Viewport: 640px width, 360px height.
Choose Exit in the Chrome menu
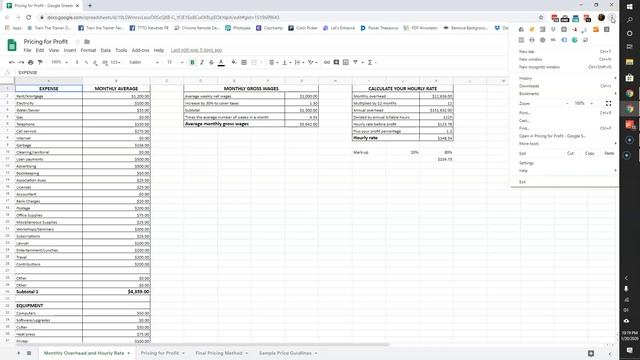565,182
